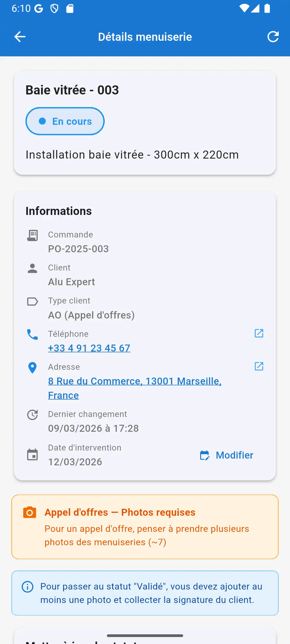Tap the orange camera icon
This screenshot has width=290, height=644.
30,513
